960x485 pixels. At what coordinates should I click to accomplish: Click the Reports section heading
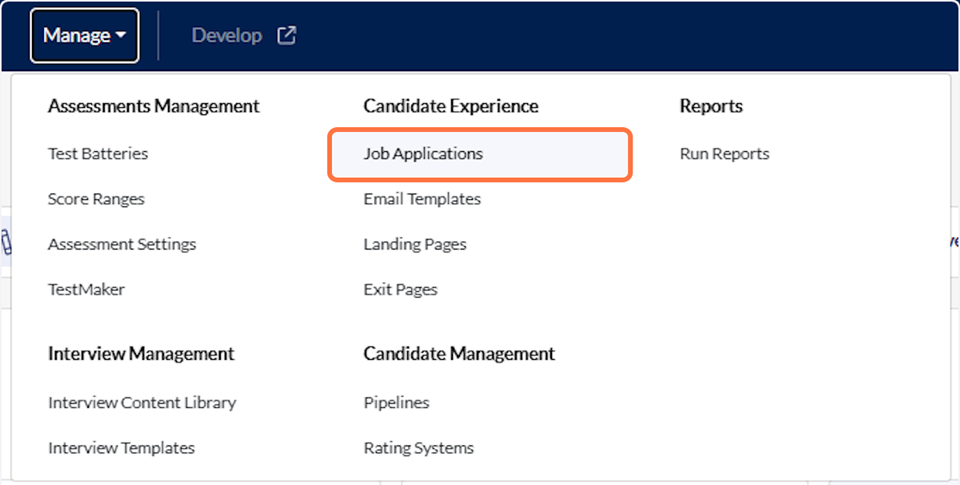(711, 106)
